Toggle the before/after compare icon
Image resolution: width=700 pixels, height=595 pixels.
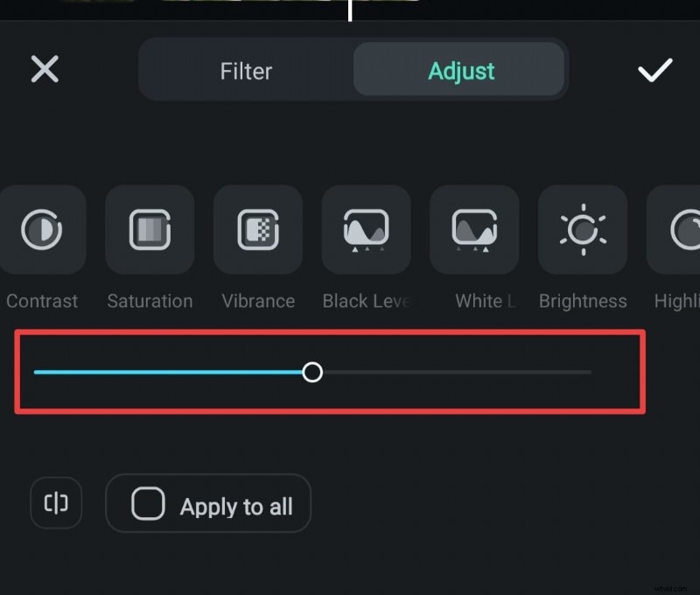(x=56, y=503)
